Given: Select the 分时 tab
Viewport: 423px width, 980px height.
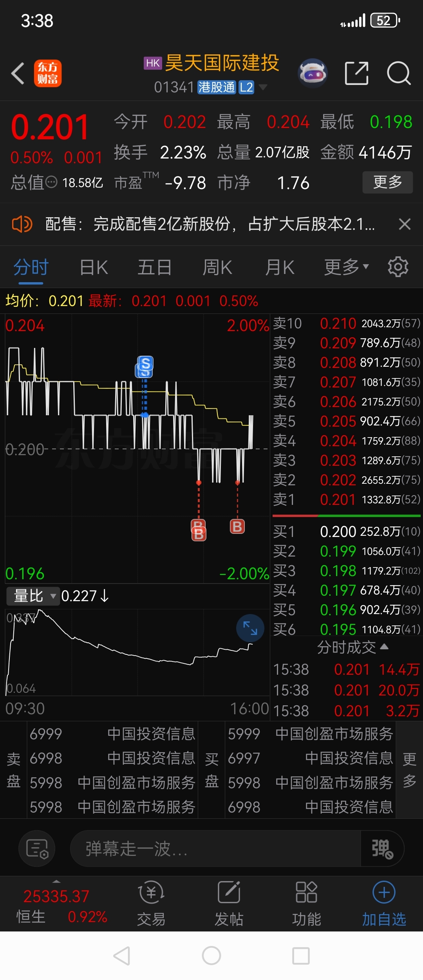Looking at the screenshot, I should point(31,267).
